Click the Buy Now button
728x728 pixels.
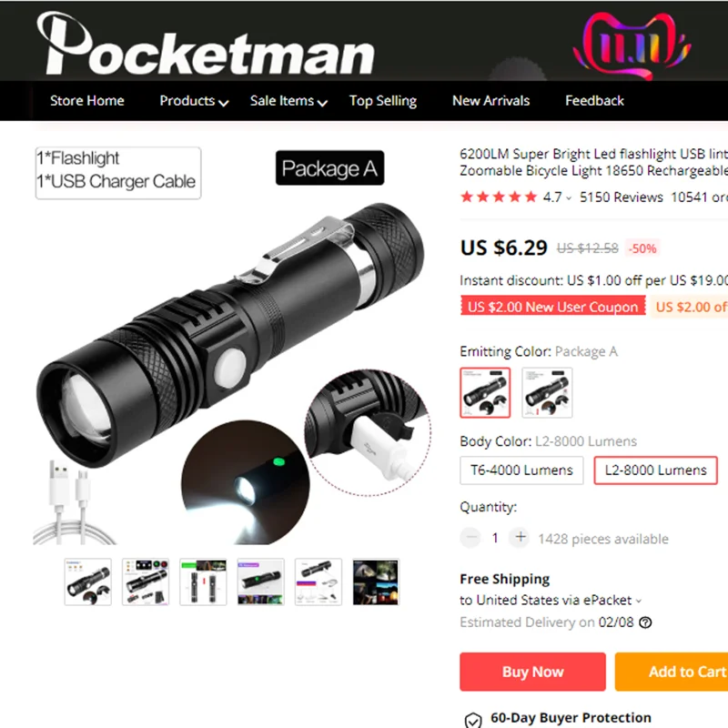click(x=532, y=672)
